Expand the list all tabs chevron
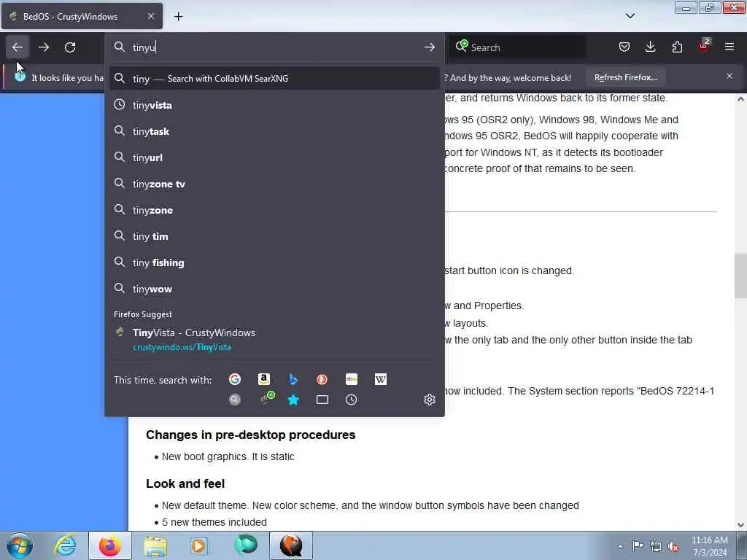 (630, 16)
